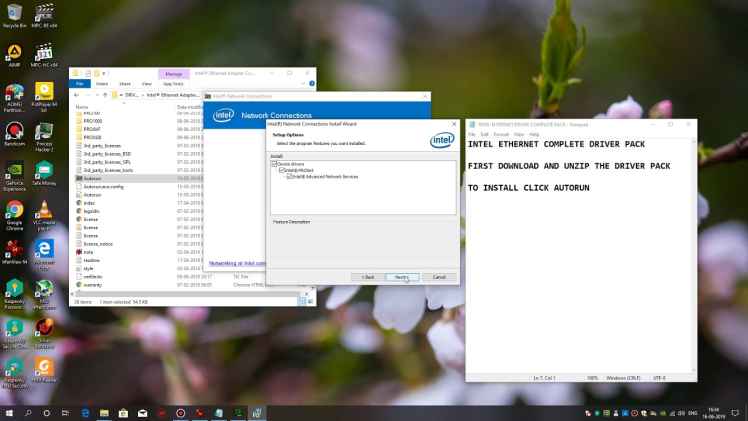This screenshot has width=748, height=421.
Task: Go back with the wizard's Back button
Action: [x=367, y=276]
